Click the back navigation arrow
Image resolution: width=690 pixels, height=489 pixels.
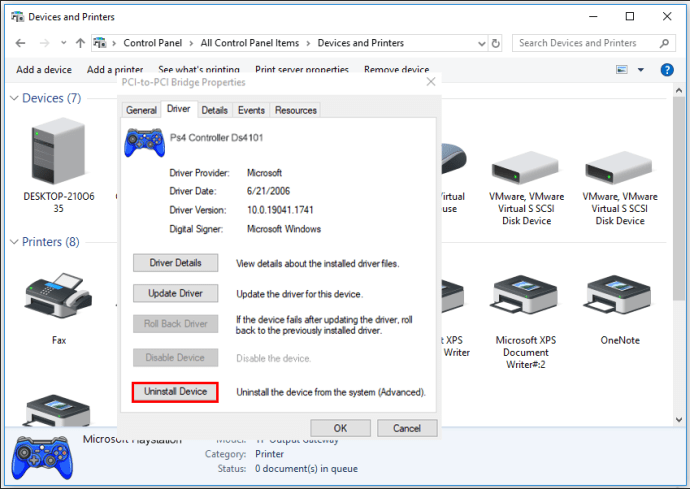click(x=20, y=43)
